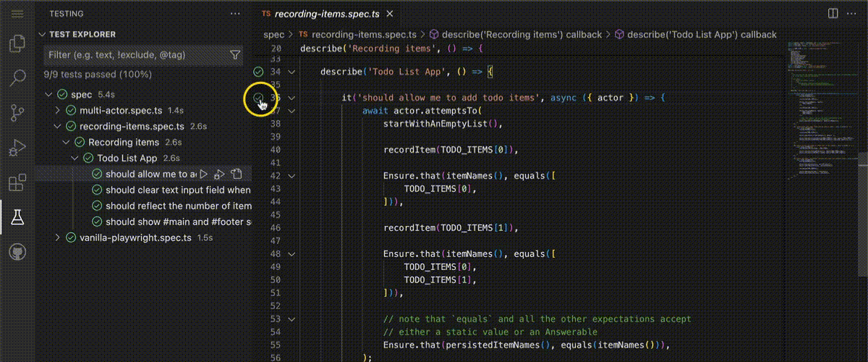Viewport: 868px width, 362px height.
Task: Open the GitHub view at sidebar bottom
Action: coord(17,252)
